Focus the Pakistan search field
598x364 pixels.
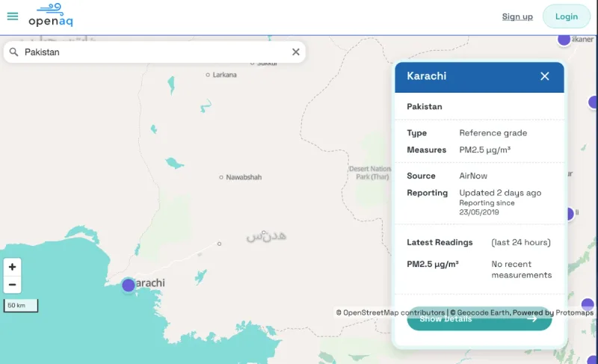coord(155,52)
